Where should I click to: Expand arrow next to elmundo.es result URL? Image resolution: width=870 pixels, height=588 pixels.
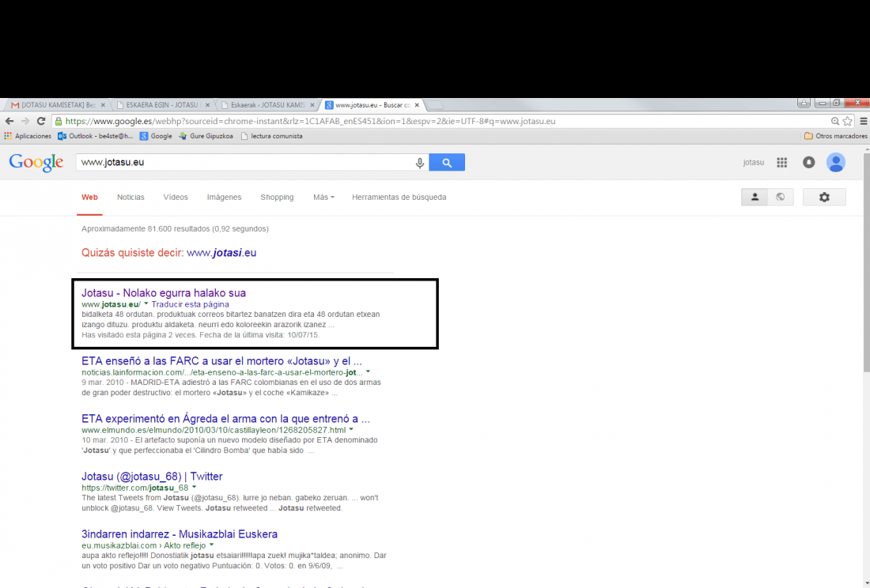click(x=350, y=430)
